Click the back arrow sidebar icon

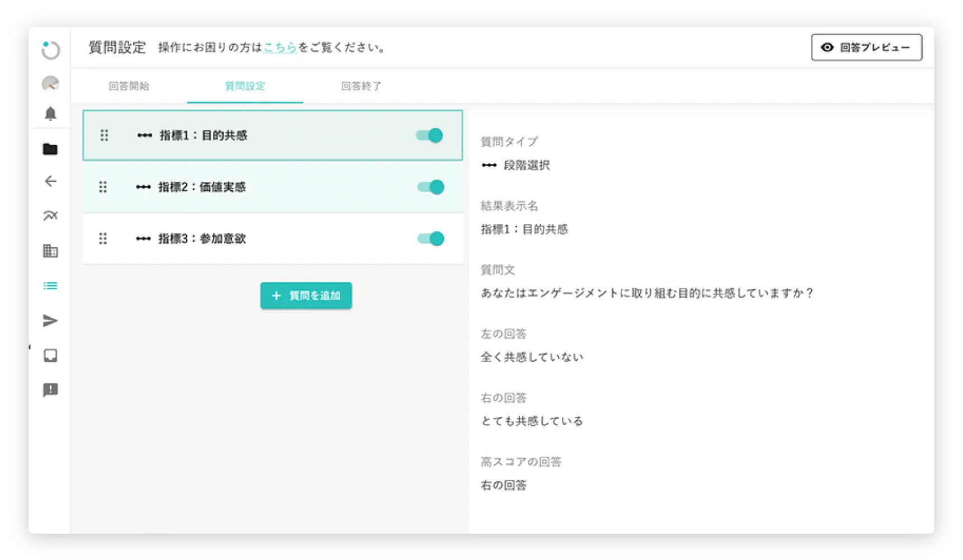click(50, 181)
